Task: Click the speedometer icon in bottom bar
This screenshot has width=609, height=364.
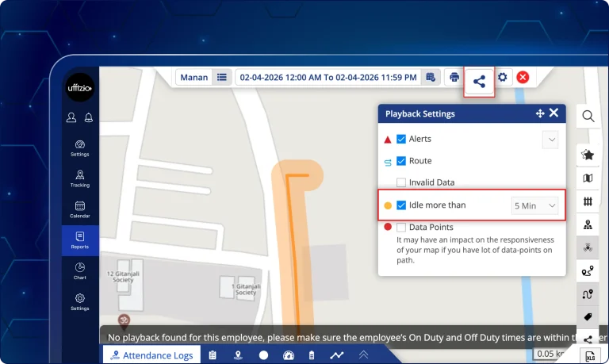Action: [x=288, y=355]
